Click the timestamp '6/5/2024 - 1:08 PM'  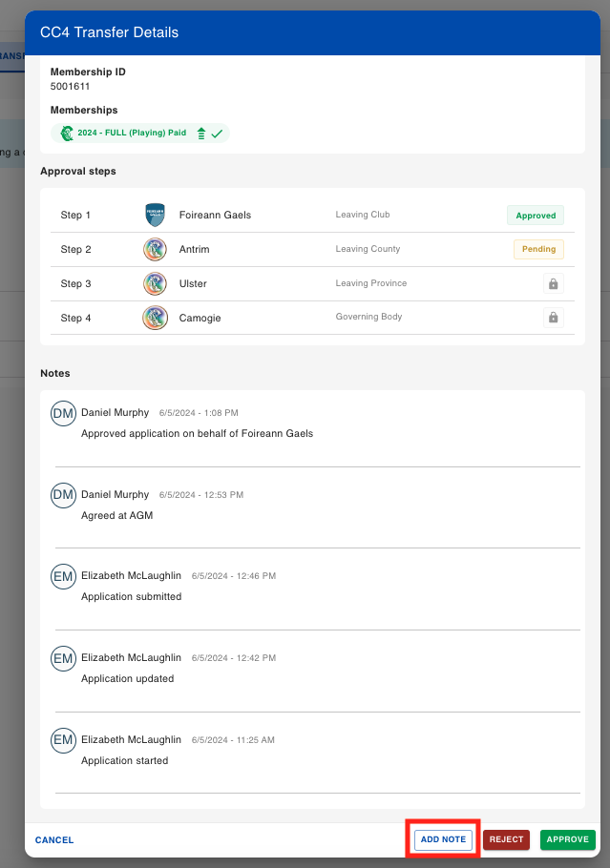pyautogui.click(x=199, y=413)
